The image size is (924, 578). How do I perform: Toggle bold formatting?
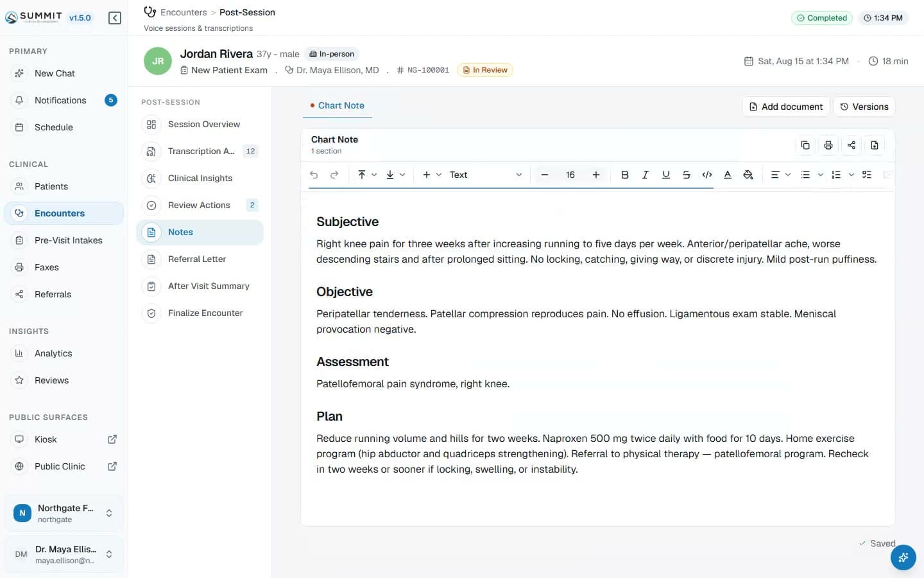coord(625,175)
